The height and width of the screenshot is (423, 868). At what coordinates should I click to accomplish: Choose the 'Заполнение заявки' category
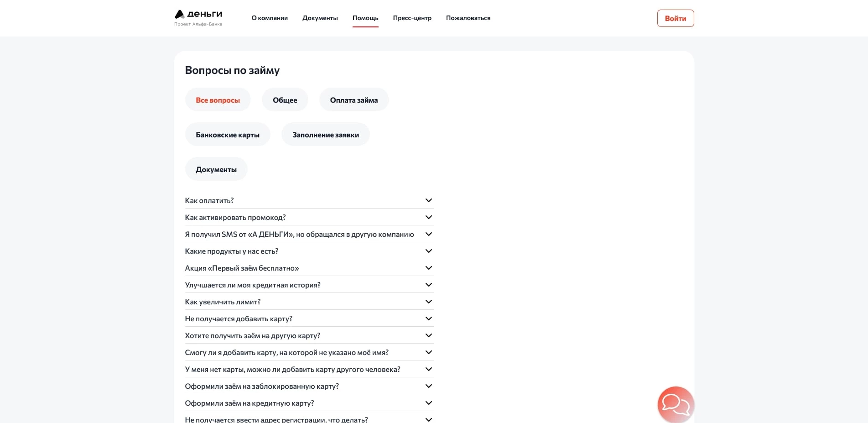(325, 135)
